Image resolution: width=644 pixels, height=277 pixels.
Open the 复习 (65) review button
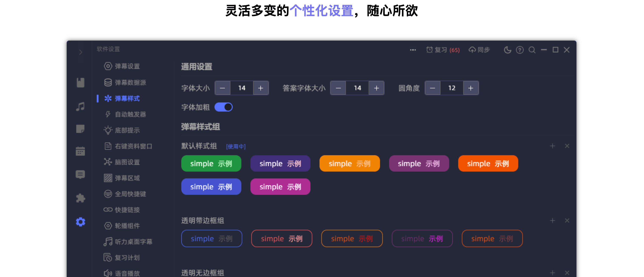click(443, 50)
